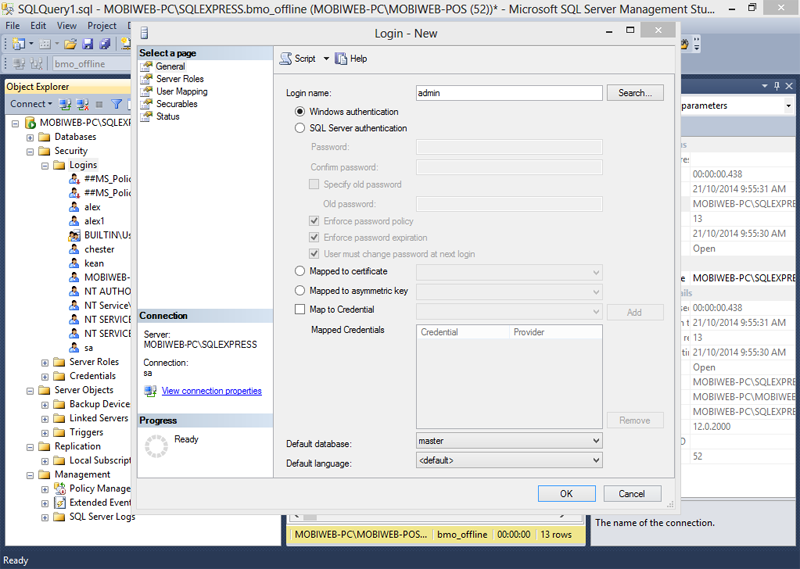Expand the Server Roles folder node
This screenshot has height=569, width=800.
(45, 362)
